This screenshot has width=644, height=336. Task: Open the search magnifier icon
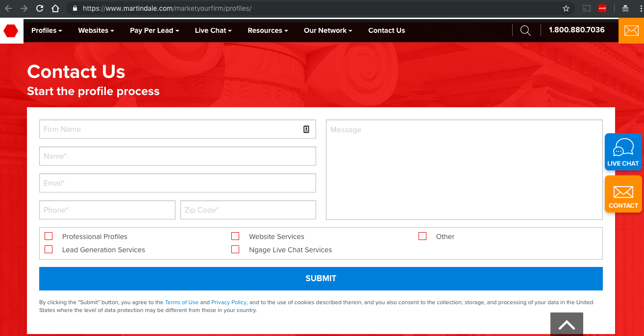tap(525, 30)
